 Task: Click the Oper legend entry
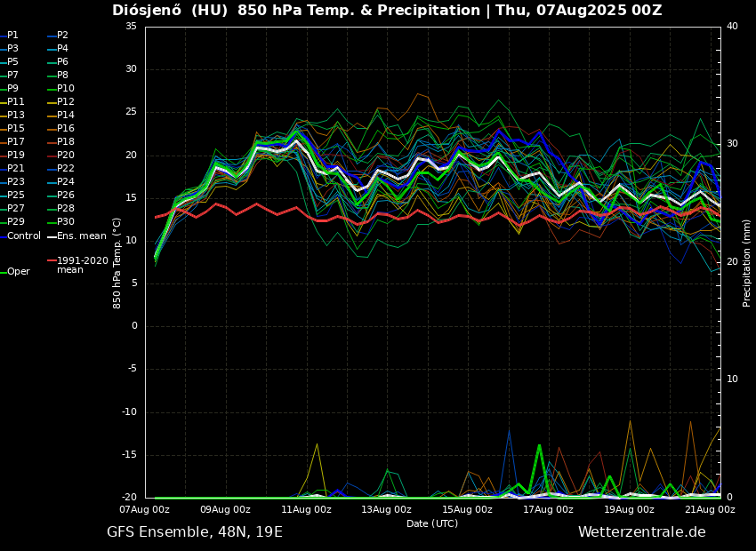pyautogui.click(x=18, y=272)
